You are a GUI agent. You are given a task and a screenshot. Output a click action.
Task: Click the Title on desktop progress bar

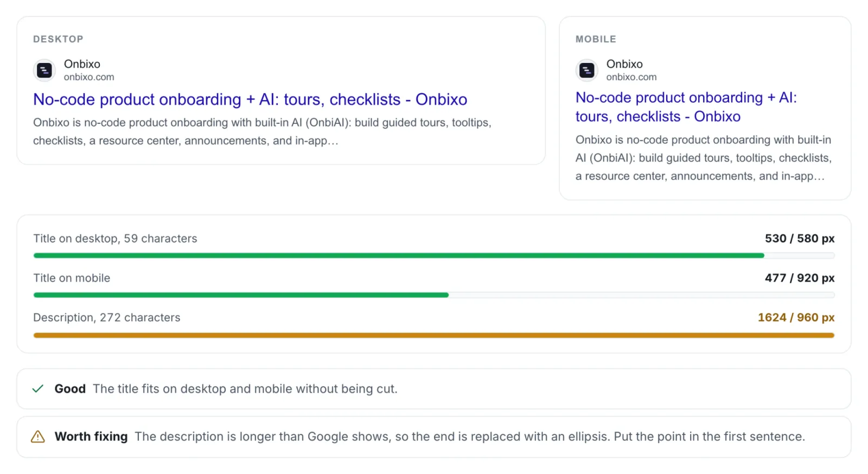pos(434,255)
